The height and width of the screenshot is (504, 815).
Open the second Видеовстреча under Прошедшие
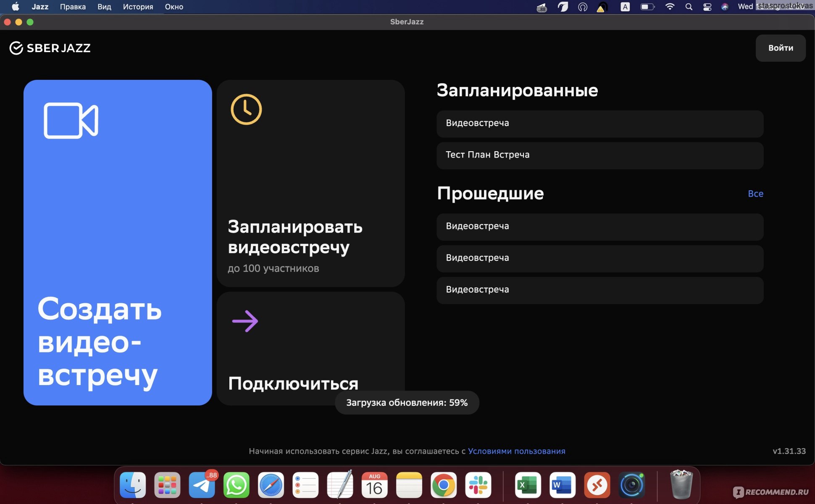click(x=600, y=258)
